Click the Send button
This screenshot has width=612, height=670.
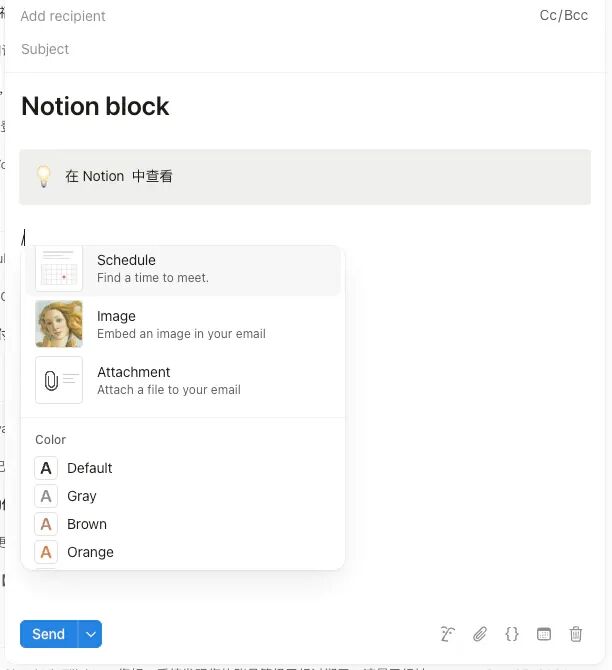point(49,634)
